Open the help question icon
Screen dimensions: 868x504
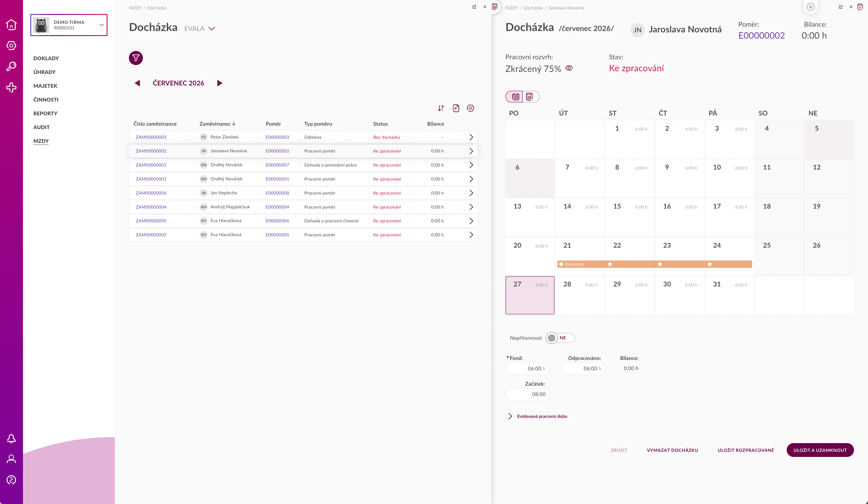click(11, 480)
